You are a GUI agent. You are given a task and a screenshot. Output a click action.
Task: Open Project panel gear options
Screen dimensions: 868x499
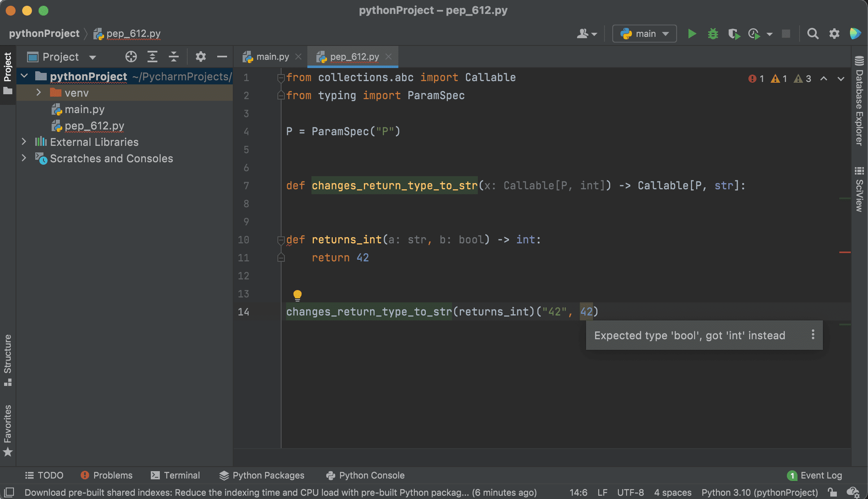(200, 57)
